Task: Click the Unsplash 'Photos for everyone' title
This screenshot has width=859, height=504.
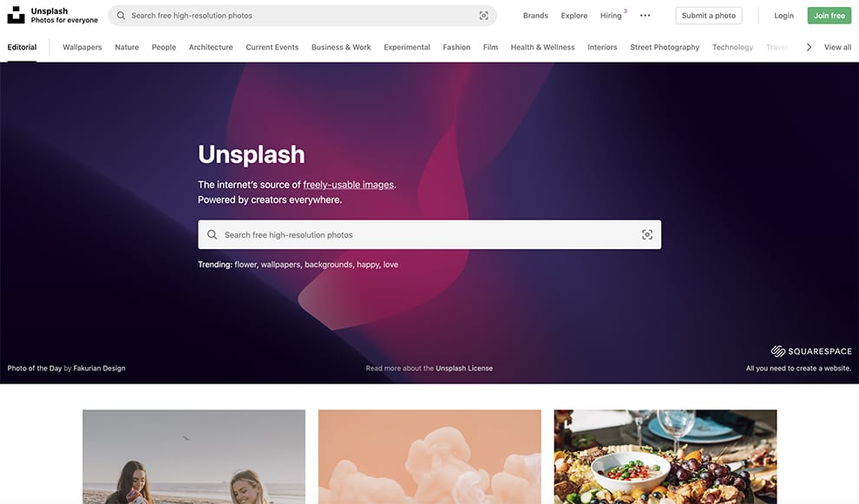Action: [64, 16]
